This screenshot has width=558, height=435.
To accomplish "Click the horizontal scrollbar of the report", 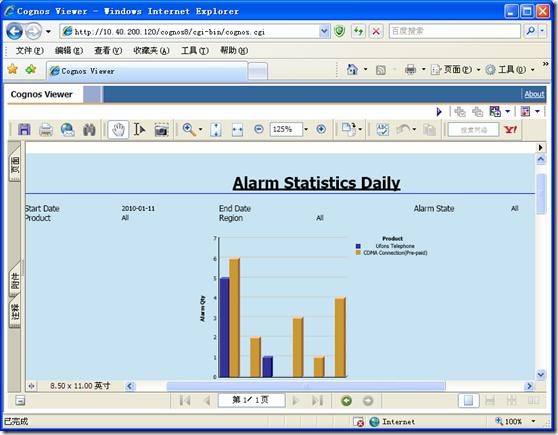I will 306,386.
